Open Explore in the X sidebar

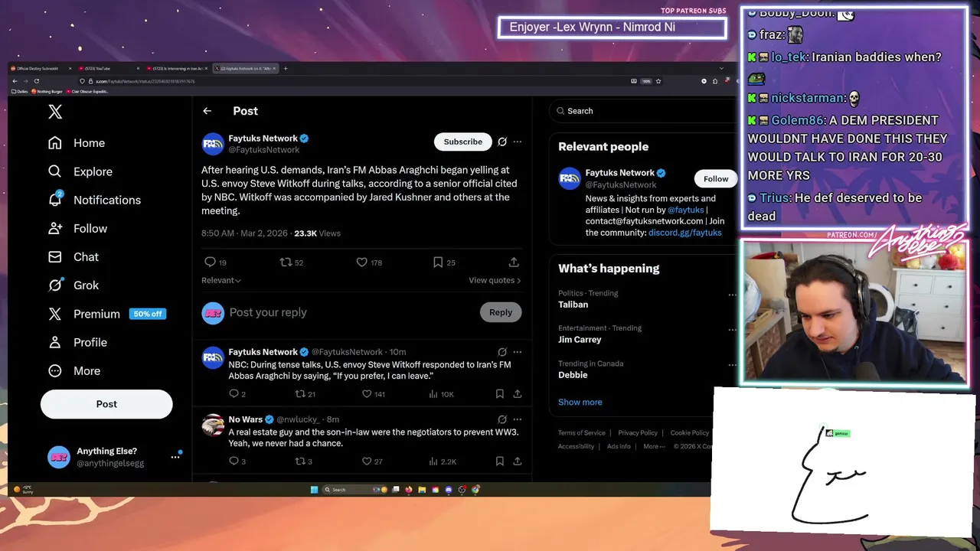[x=80, y=171]
